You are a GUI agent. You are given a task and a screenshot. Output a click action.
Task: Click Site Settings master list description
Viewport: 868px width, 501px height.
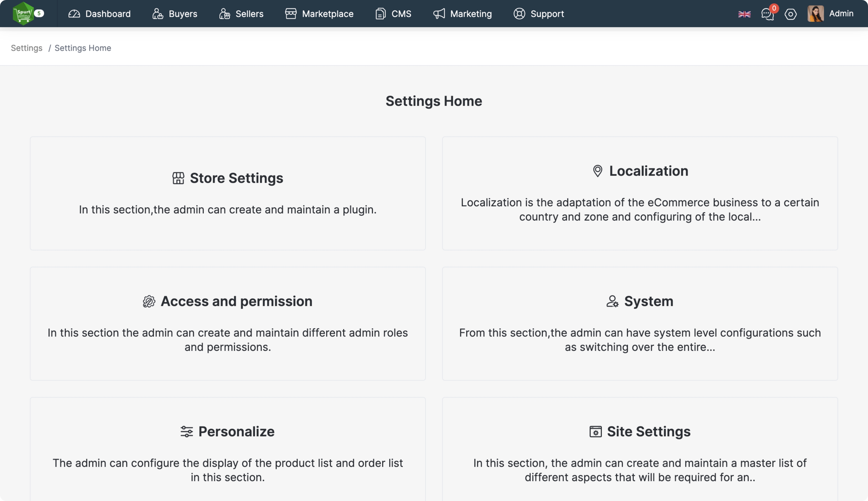click(x=640, y=470)
